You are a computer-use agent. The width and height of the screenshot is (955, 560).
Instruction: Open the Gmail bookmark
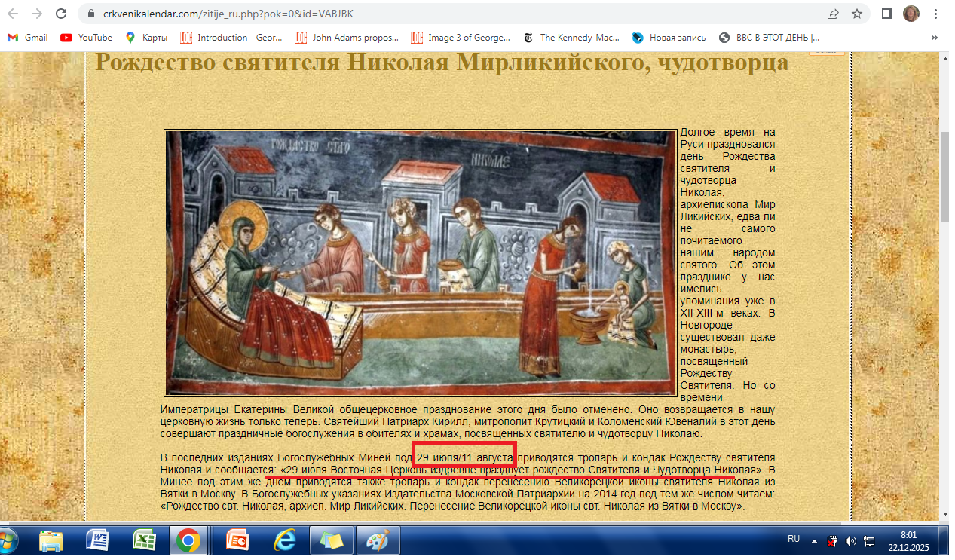click(x=27, y=38)
